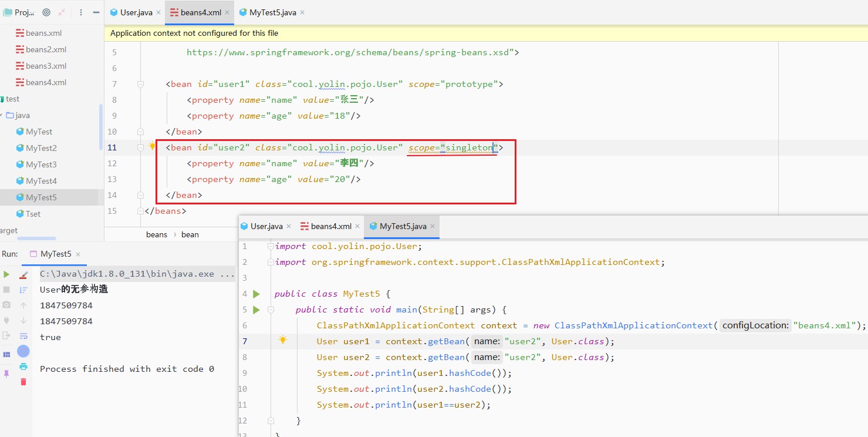Toggle soft-wrap in Run console

click(23, 336)
